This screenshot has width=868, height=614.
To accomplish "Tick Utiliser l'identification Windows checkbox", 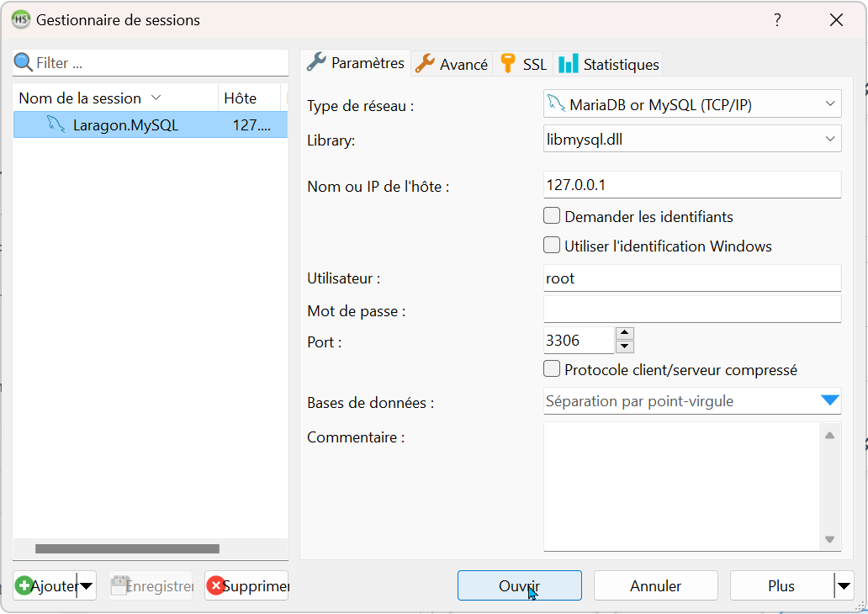I will pyautogui.click(x=552, y=246).
